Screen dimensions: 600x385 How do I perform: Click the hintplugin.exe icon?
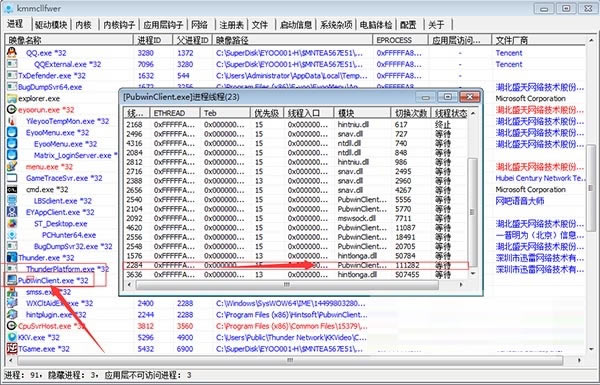(x=12, y=315)
